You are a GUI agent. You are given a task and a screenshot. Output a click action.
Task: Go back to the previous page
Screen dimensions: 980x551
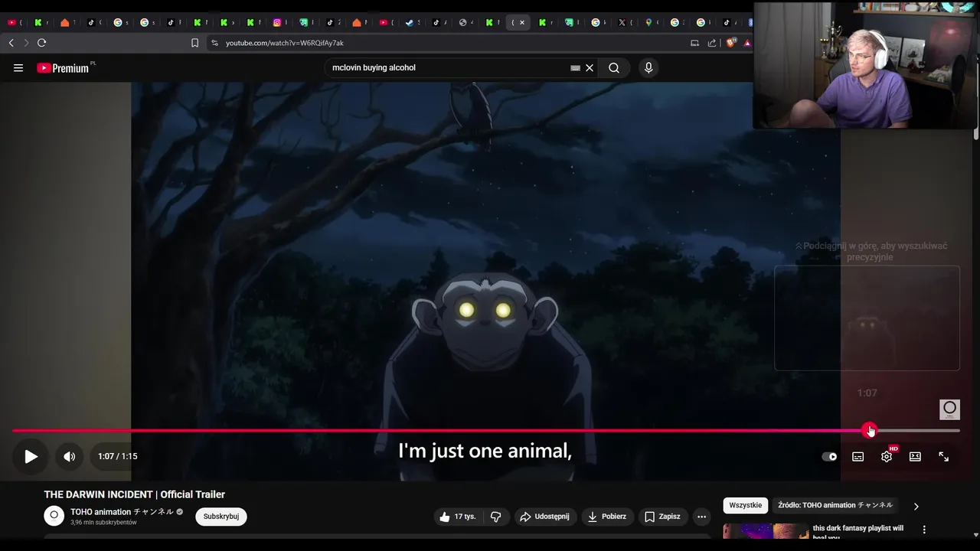click(11, 43)
